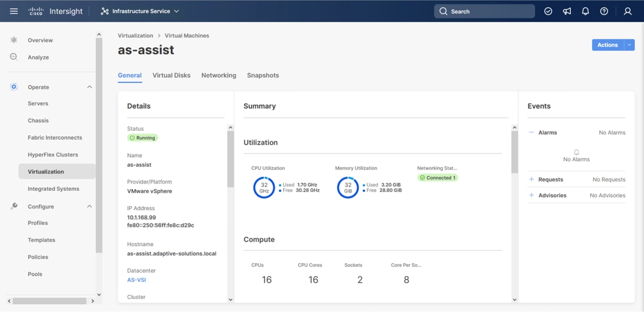The width and height of the screenshot is (644, 312).
Task: Open the announcements megaphone icon
Action: point(567,11)
